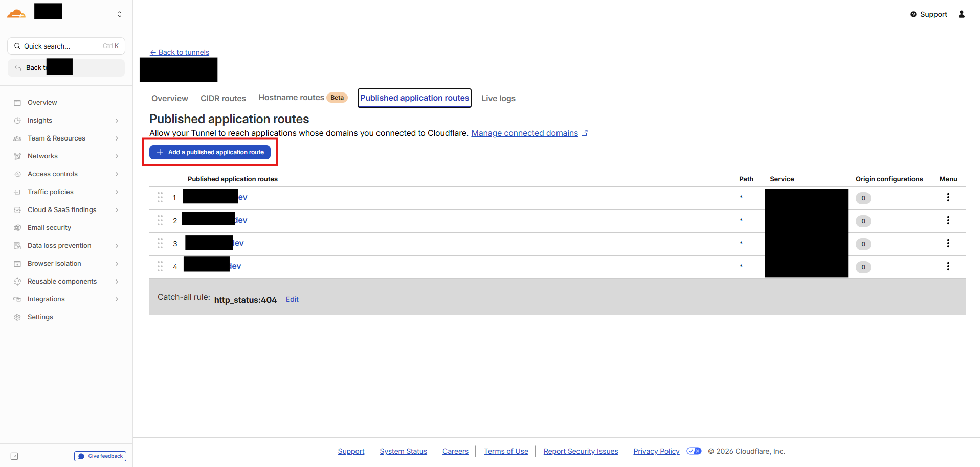Open the account switcher chevrons

pyautogui.click(x=120, y=14)
